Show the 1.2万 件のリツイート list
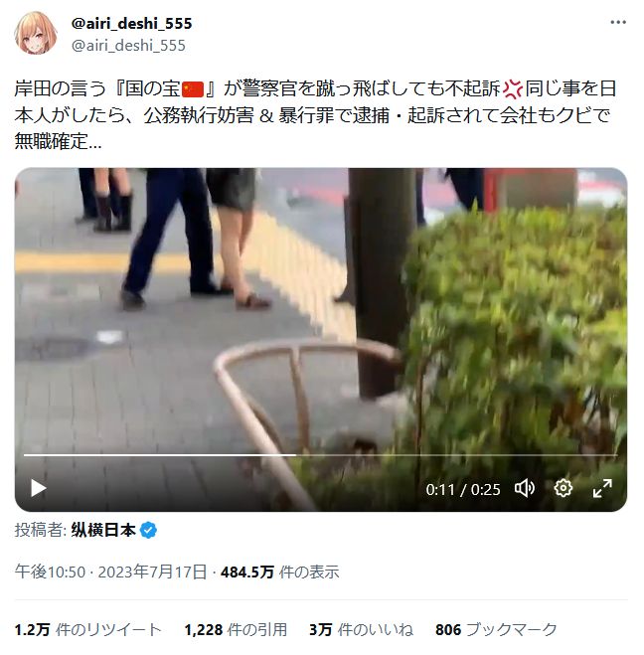644x655 pixels. tap(88, 629)
